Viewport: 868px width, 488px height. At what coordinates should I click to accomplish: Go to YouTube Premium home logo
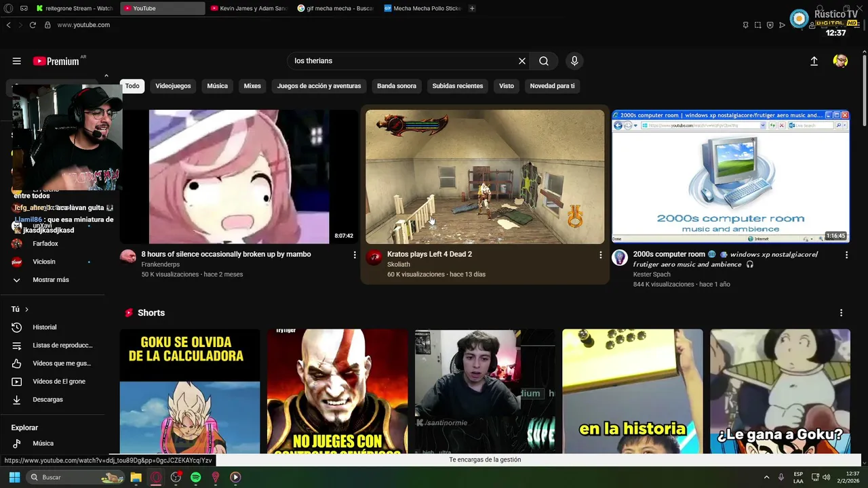coord(56,61)
